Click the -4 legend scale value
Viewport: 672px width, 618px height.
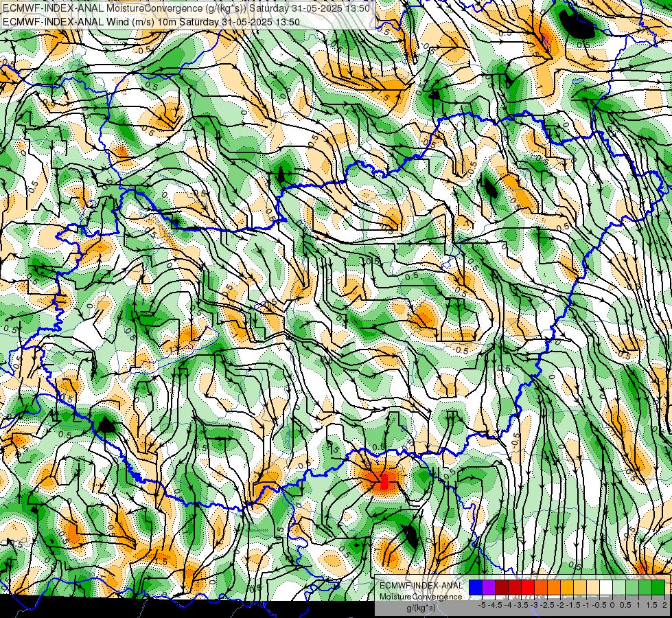click(x=508, y=605)
